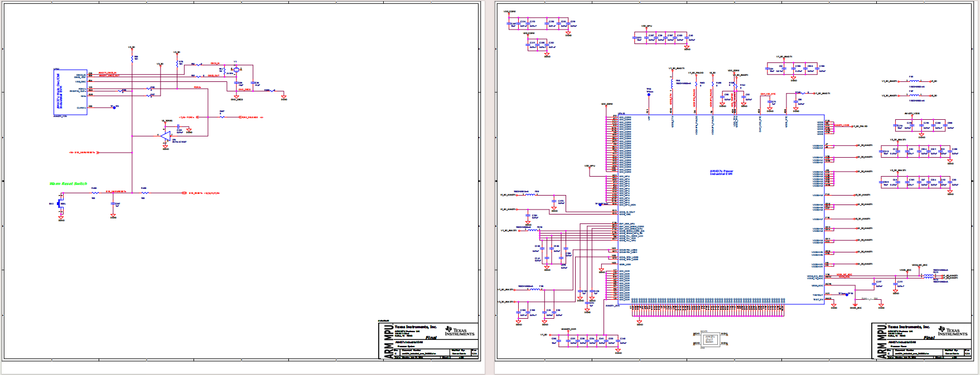Click the TP16 test point above VPP
The image size is (980, 375).
point(649,95)
